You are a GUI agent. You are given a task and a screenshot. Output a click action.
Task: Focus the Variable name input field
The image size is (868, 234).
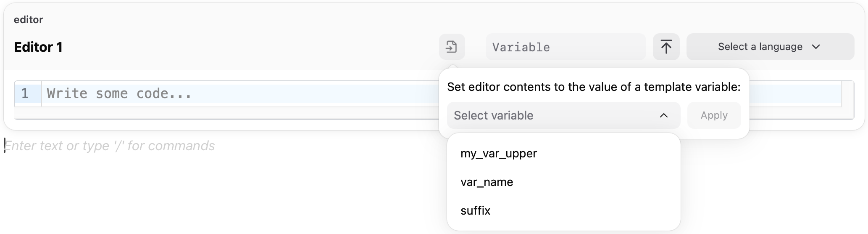tap(565, 47)
